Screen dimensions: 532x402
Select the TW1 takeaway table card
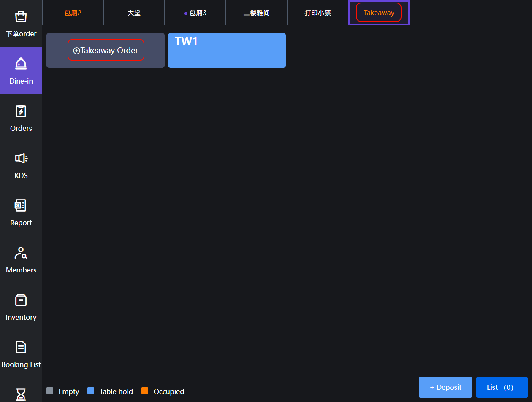pyautogui.click(x=227, y=51)
